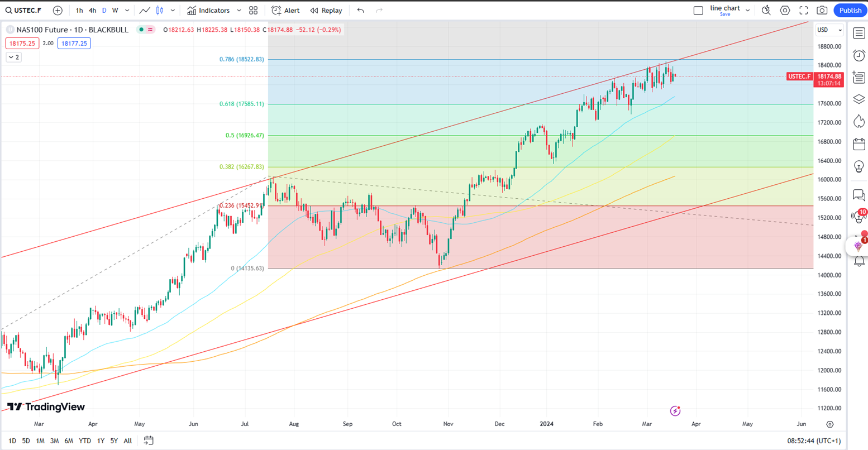Viewport: 868px width, 450px height.
Task: Open quick search lightning icon
Action: point(766,11)
